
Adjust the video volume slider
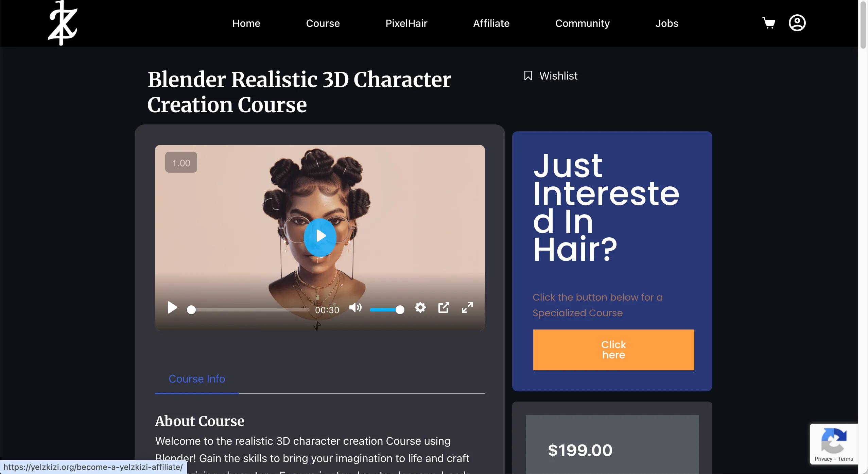pos(387,310)
